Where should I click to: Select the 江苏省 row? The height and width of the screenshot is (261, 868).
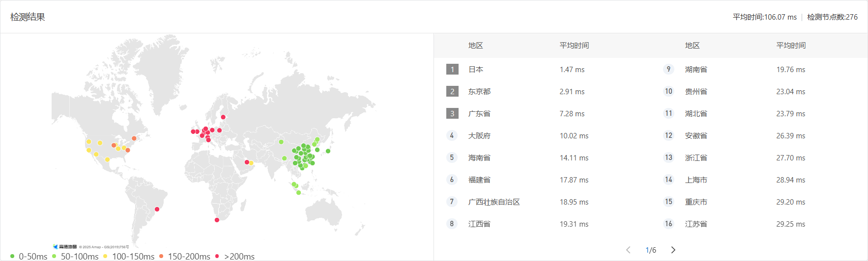759,224
